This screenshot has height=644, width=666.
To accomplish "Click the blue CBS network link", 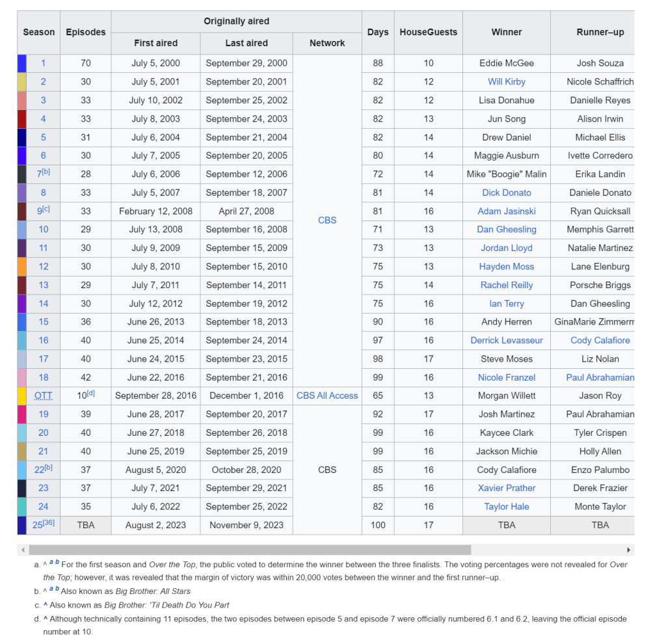I will (x=327, y=221).
